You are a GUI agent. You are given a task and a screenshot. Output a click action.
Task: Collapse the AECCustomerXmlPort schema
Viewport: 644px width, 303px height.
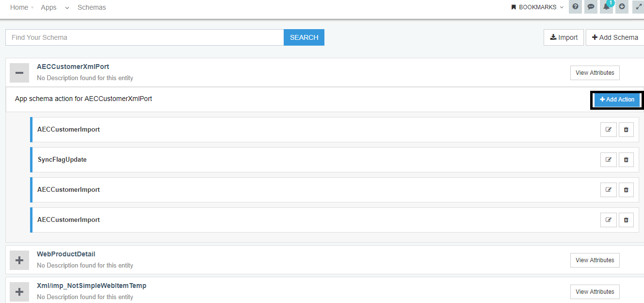pos(19,72)
